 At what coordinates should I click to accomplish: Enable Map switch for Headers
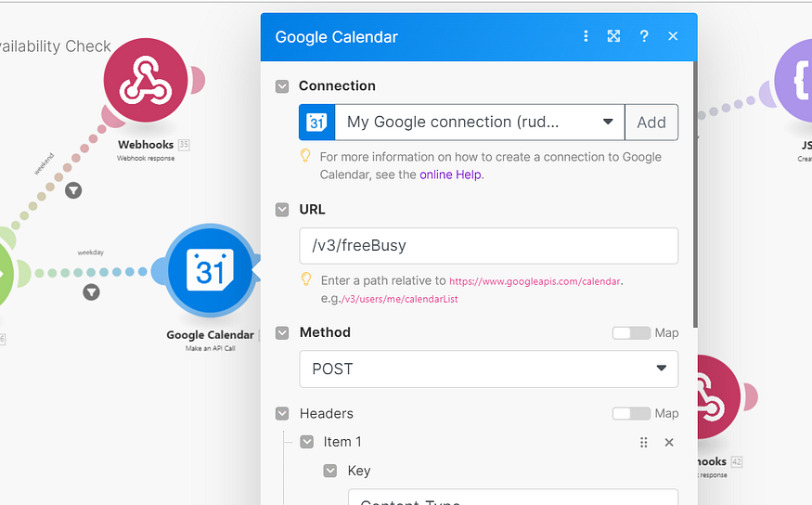[631, 413]
